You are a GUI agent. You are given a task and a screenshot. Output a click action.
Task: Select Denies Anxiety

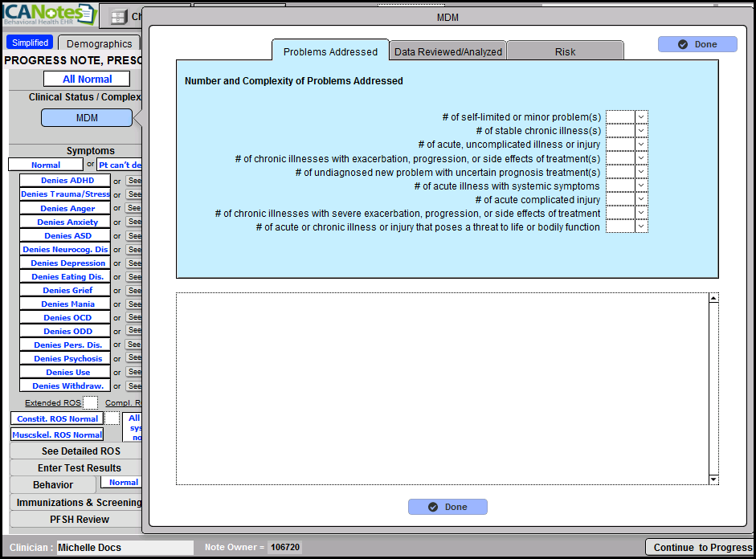(x=65, y=222)
